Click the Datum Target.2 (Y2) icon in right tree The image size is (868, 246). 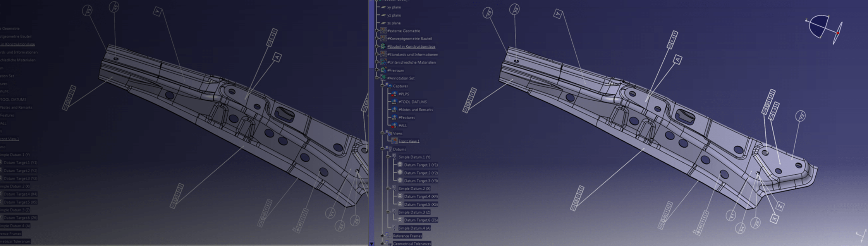(x=400, y=173)
